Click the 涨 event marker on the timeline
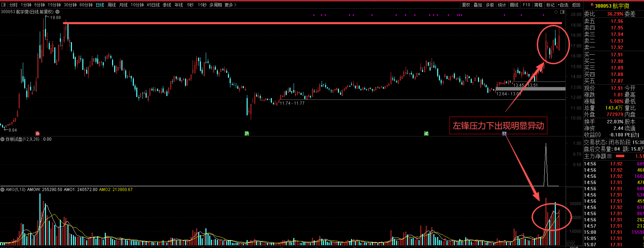The image size is (644, 248). [x=37, y=133]
